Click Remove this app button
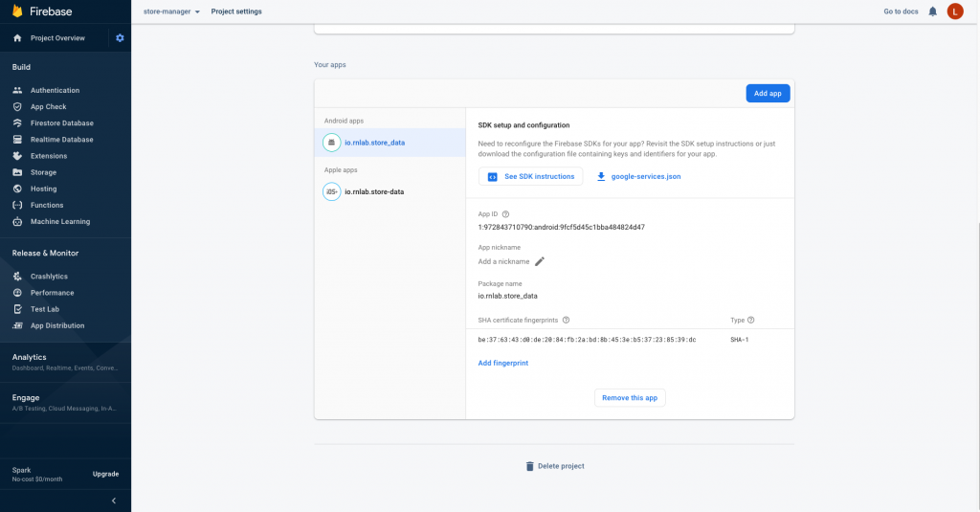The height and width of the screenshot is (512, 980). click(x=630, y=397)
